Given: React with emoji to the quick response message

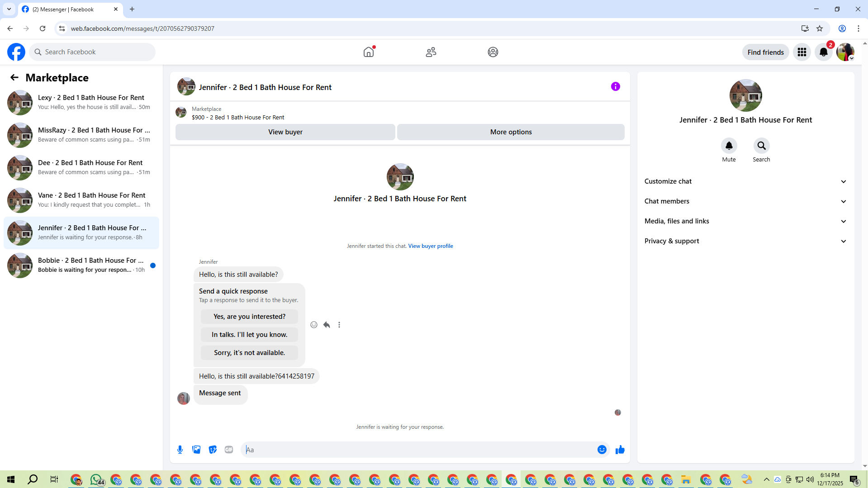Looking at the screenshot, I should (314, 325).
